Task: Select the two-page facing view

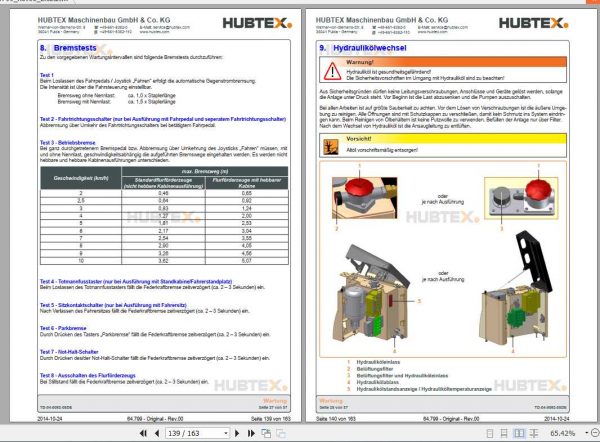Action: [519, 433]
